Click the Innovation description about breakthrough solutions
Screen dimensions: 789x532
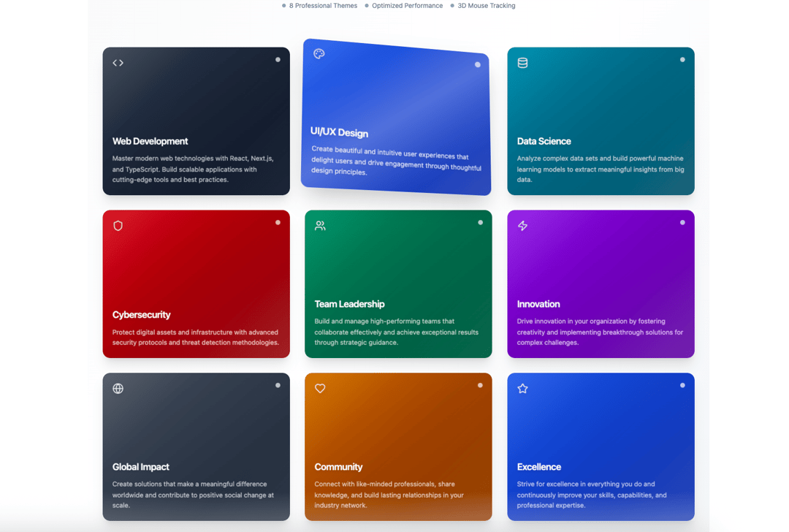tap(600, 332)
